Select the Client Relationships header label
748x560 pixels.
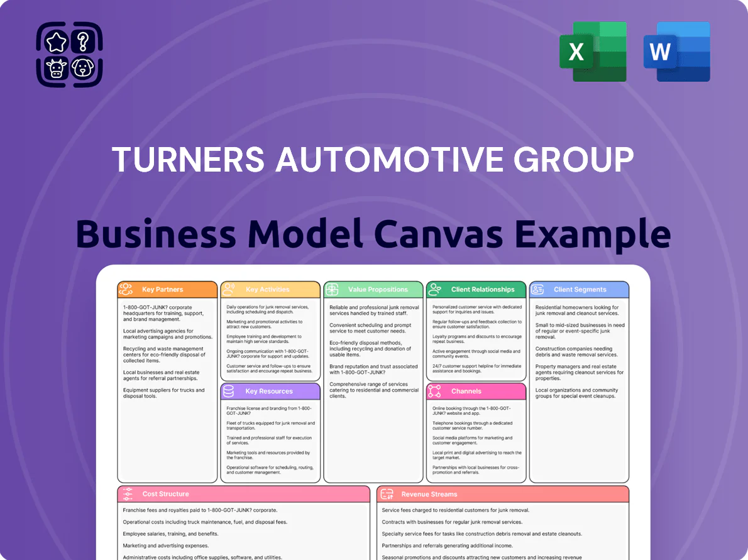[x=483, y=290]
